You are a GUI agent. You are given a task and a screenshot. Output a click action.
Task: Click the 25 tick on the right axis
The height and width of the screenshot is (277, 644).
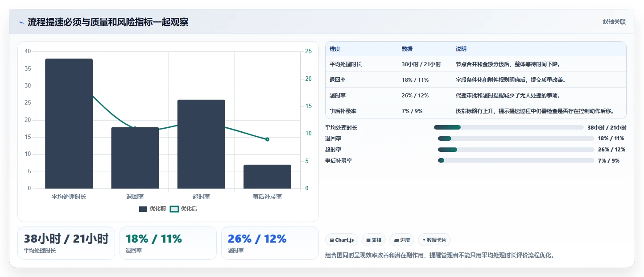[308, 51]
